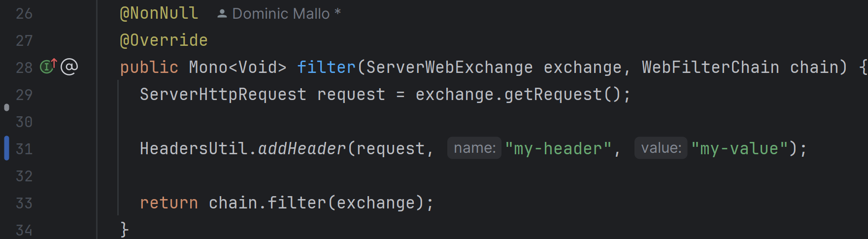Click the return keyword on line 33
868x239 pixels.
point(169,203)
